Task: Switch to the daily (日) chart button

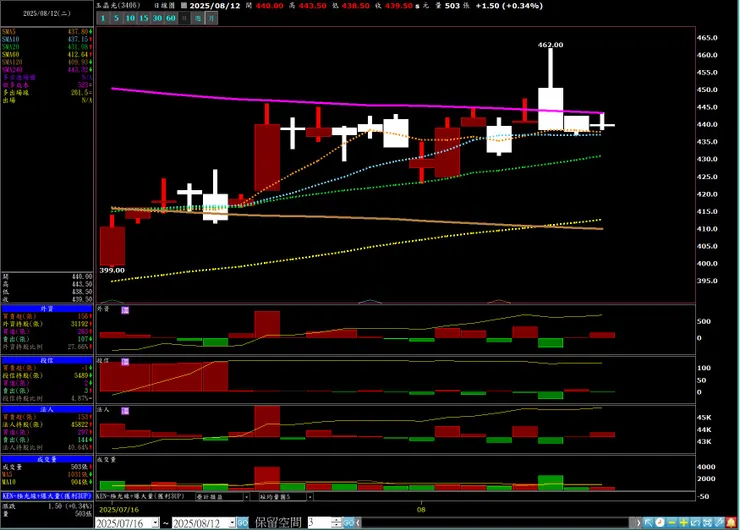Action: pyautogui.click(x=185, y=18)
